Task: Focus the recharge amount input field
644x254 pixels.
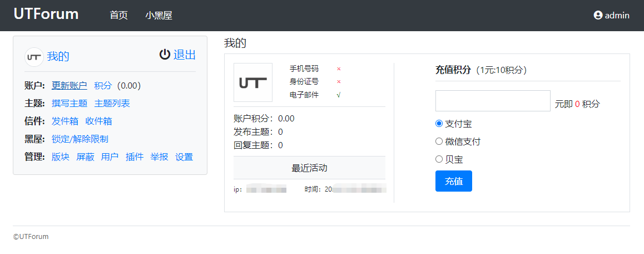Action: (x=493, y=101)
